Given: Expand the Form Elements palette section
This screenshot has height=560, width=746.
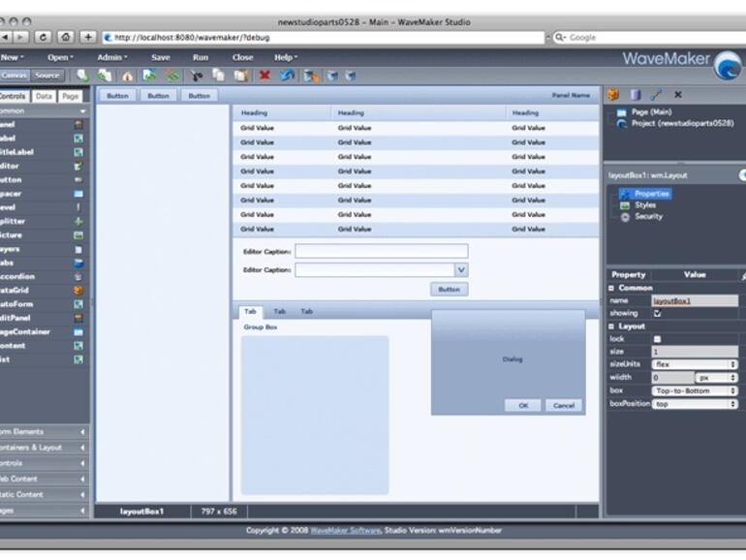Looking at the screenshot, I should (44, 432).
